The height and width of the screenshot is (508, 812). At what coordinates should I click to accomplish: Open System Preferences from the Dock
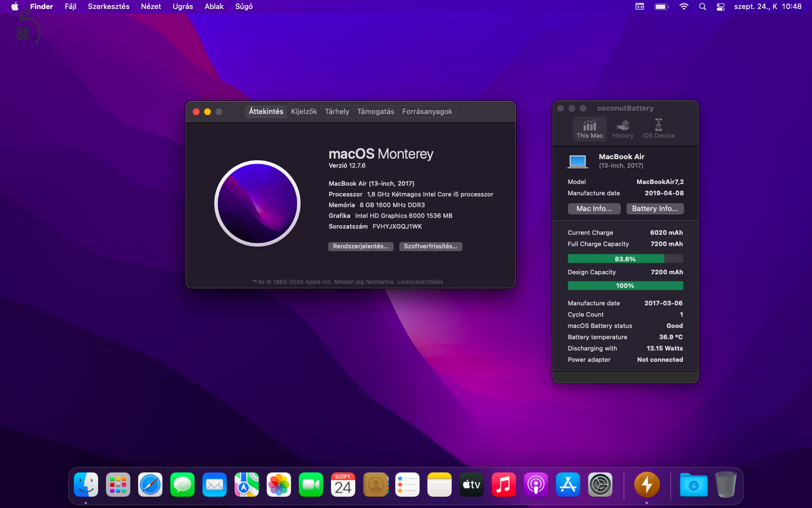pyautogui.click(x=600, y=485)
